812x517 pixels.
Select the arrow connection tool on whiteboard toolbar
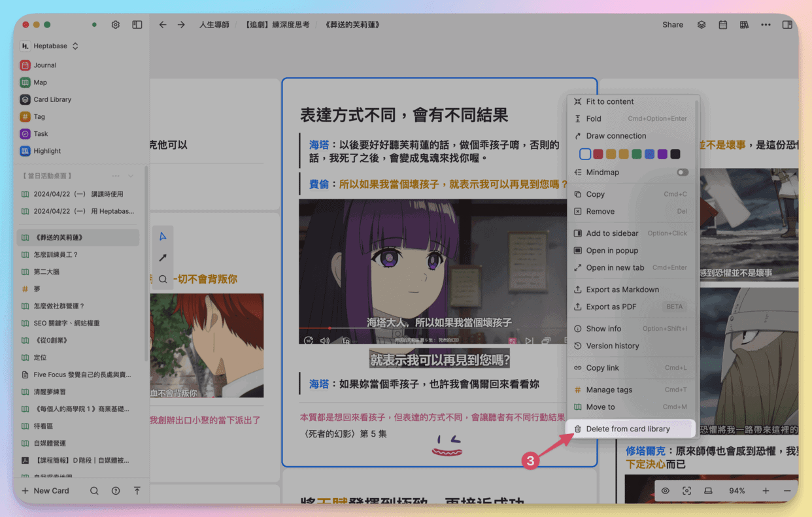click(x=163, y=258)
